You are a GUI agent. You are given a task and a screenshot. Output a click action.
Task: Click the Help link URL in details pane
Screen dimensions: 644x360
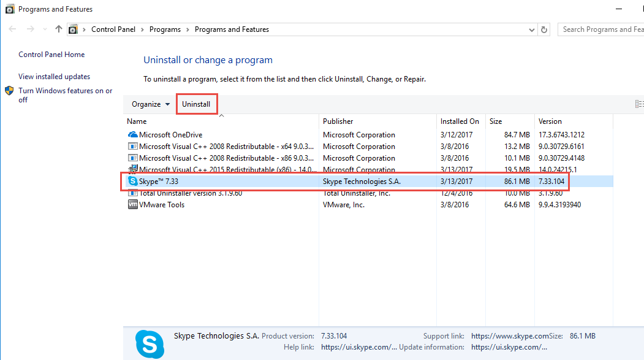358,347
